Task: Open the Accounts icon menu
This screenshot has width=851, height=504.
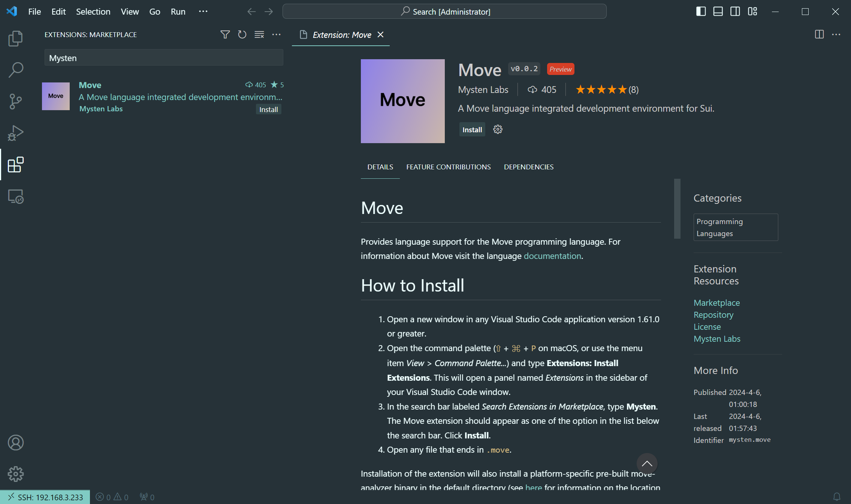Action: coord(15,443)
